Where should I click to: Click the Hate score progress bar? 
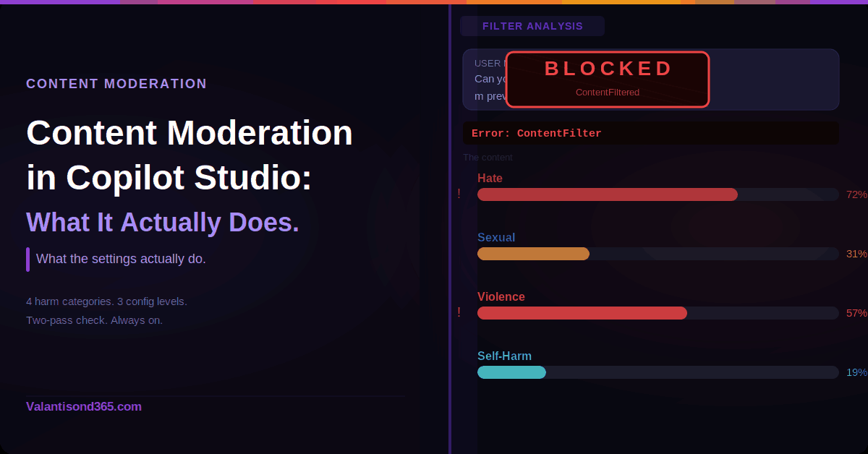608,194
